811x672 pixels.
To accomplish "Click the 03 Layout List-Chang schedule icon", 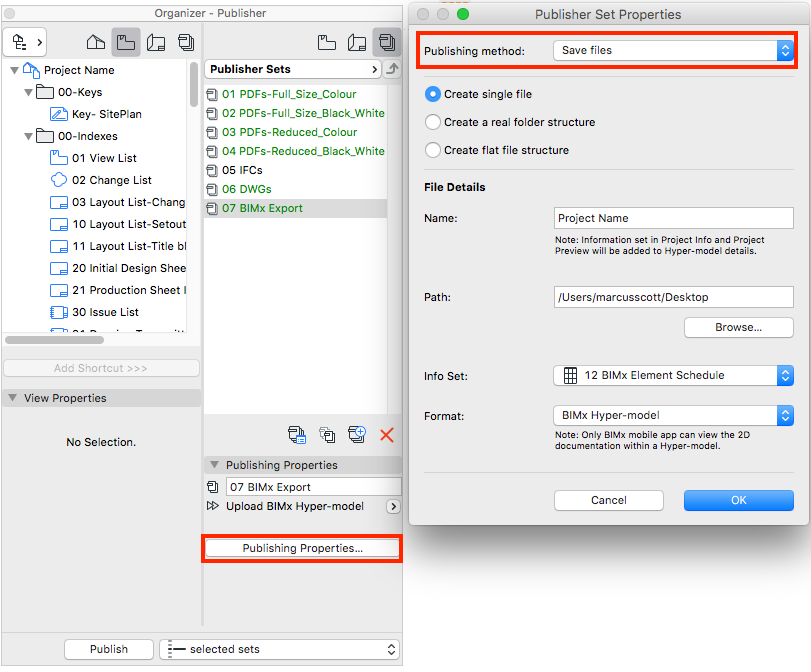I will [58, 202].
